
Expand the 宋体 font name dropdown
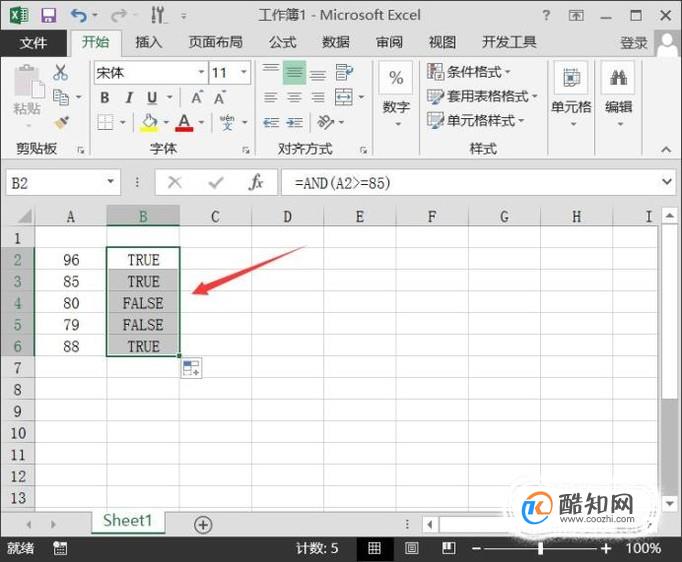[201, 72]
